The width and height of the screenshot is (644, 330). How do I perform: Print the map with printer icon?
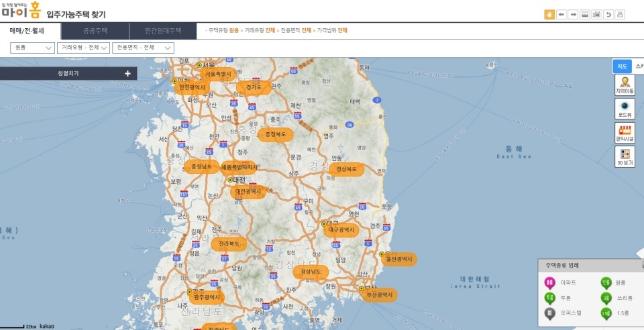tap(620, 15)
